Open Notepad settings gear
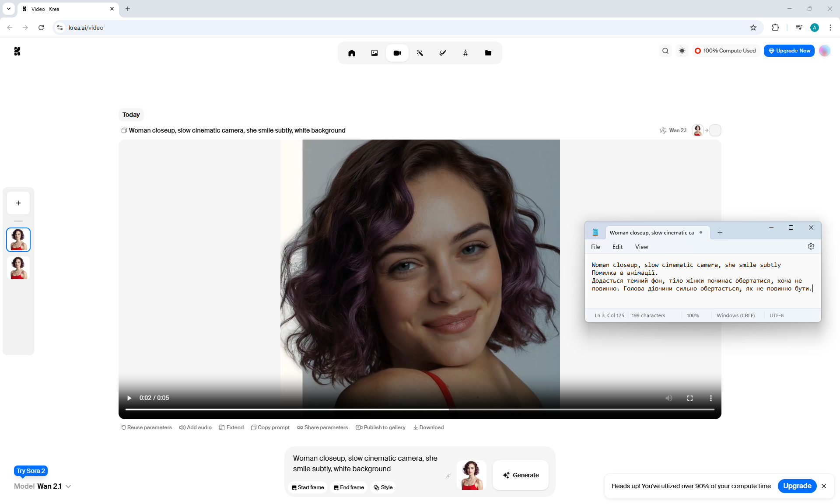The width and height of the screenshot is (840, 504). click(x=811, y=247)
